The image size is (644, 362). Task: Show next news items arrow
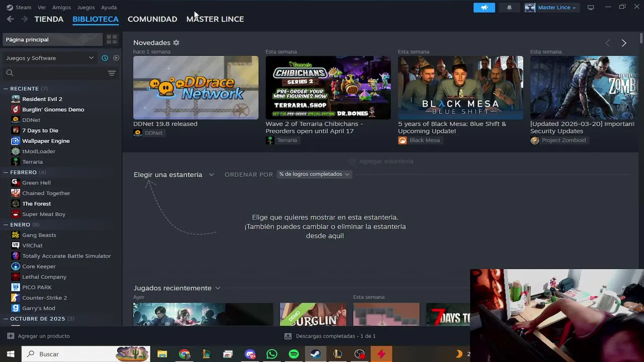coord(624,43)
